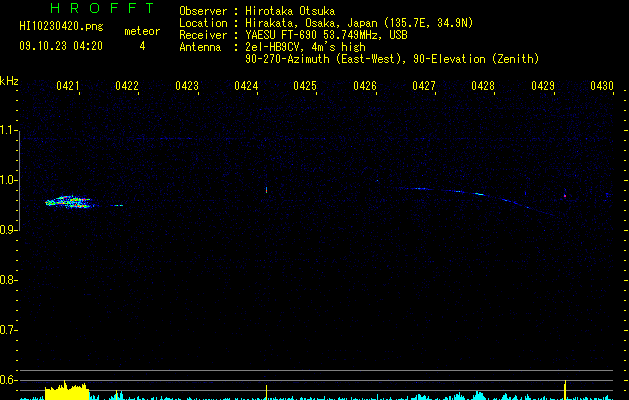Click the meteor label

click(142, 31)
